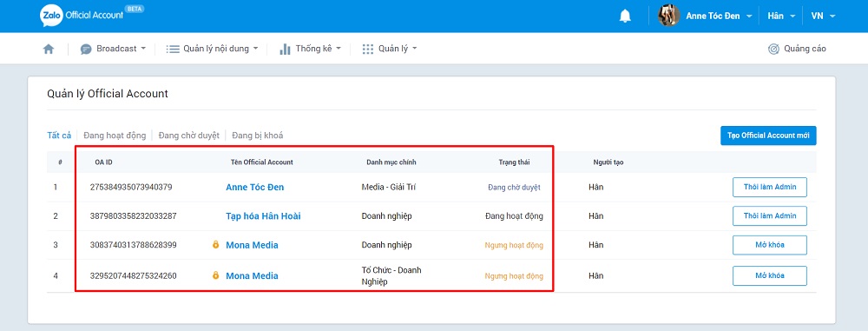Select the Đang chờ duyệt filter tab
This screenshot has height=331, width=868.
[188, 136]
